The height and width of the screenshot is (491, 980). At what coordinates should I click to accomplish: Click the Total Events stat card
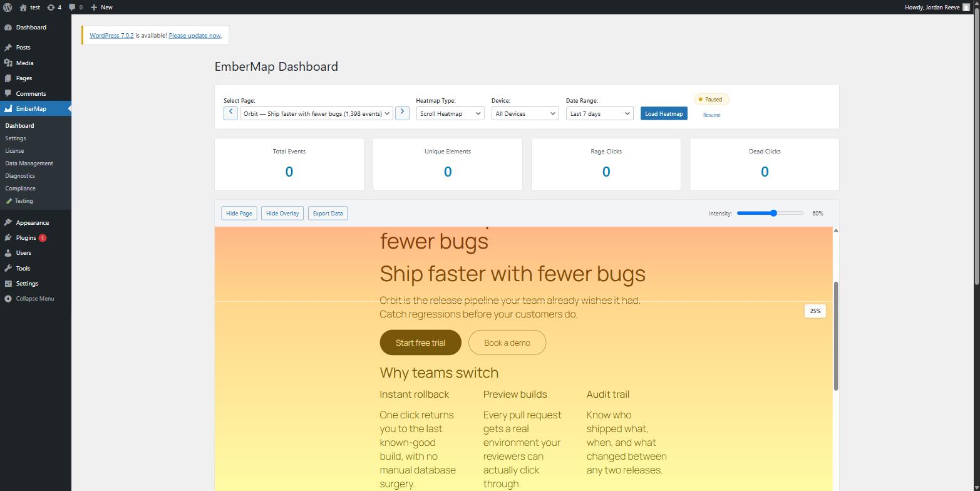289,164
